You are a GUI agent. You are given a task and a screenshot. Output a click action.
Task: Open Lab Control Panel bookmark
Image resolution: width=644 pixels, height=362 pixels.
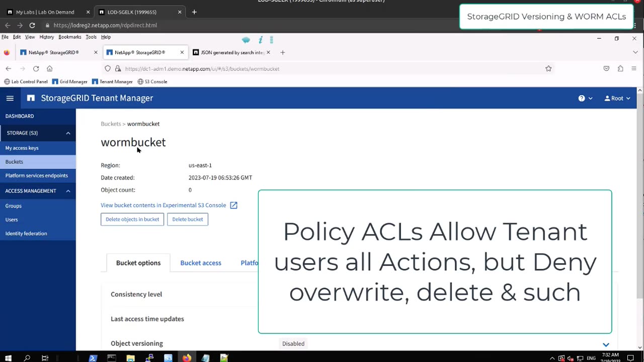tap(26, 81)
